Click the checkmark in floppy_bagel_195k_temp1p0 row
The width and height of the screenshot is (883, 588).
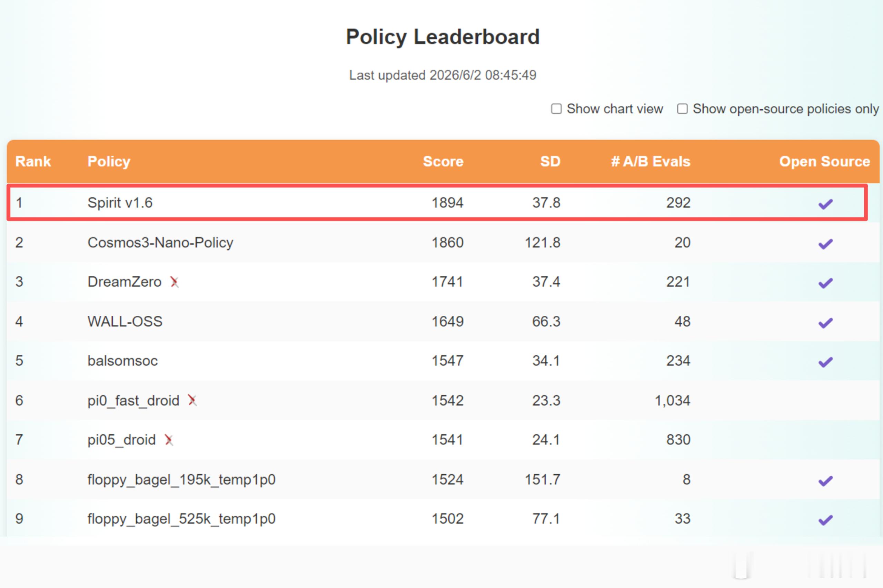click(x=826, y=481)
